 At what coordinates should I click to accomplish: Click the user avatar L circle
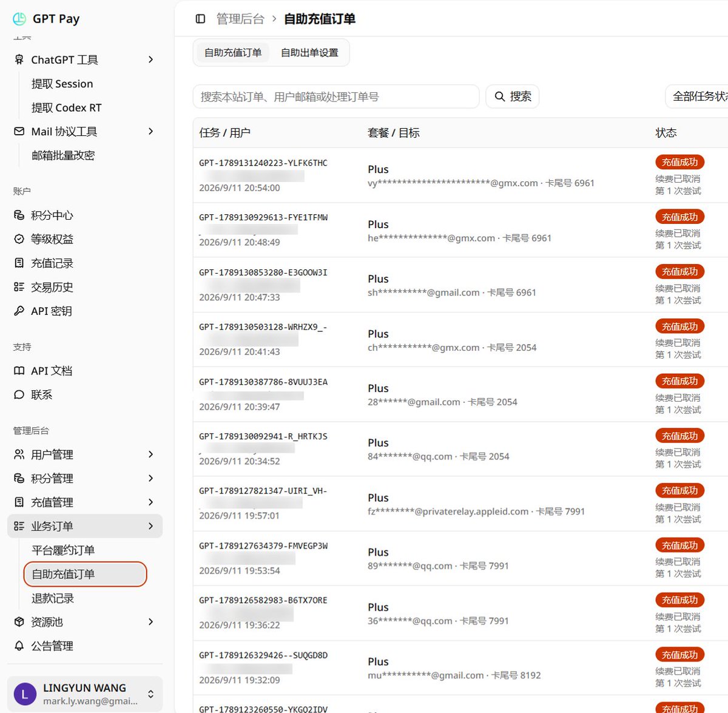pos(25,694)
